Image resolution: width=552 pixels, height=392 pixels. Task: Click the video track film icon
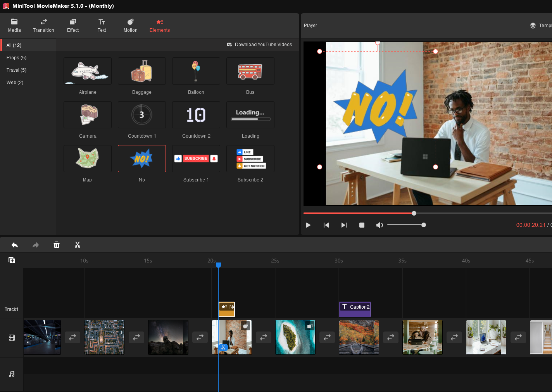coord(12,338)
